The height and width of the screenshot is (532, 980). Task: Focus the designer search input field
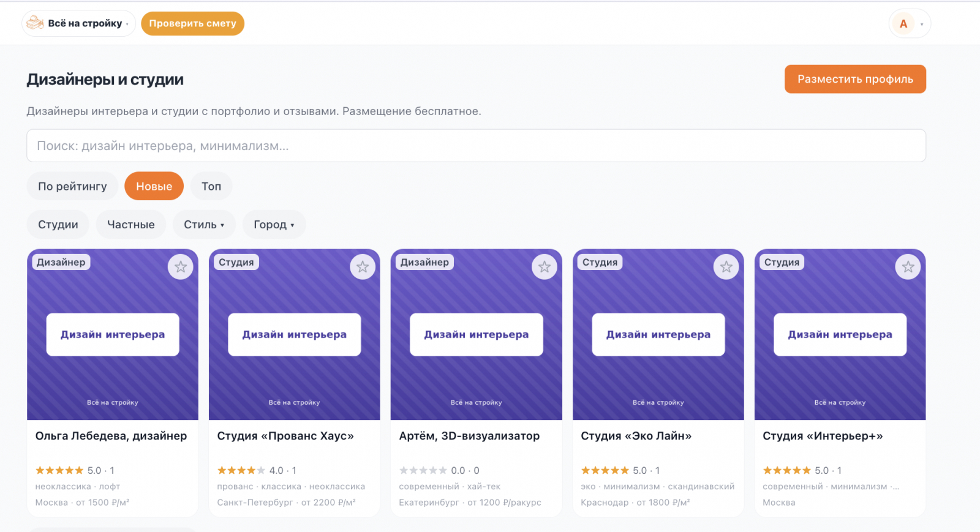point(476,146)
